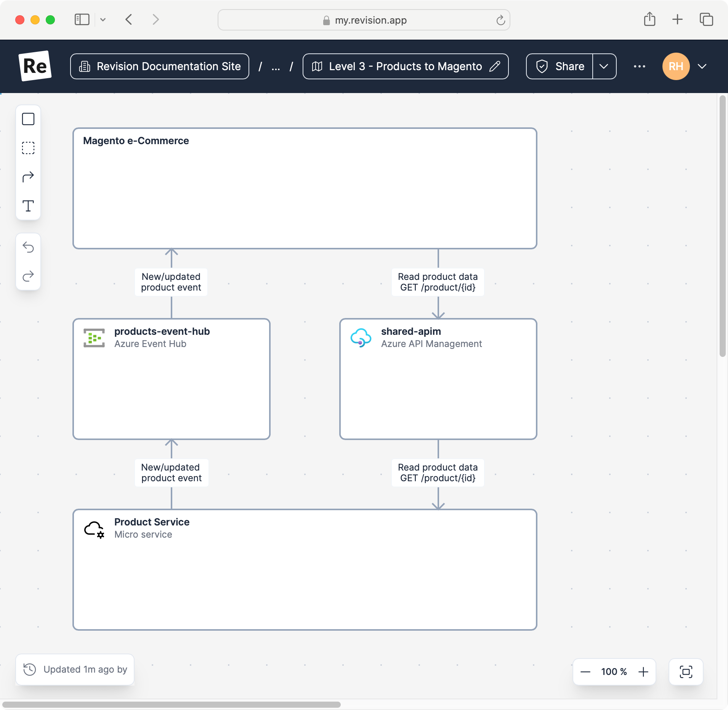Open the sidebar options chevron in Safari
The height and width of the screenshot is (710, 728).
103,19
